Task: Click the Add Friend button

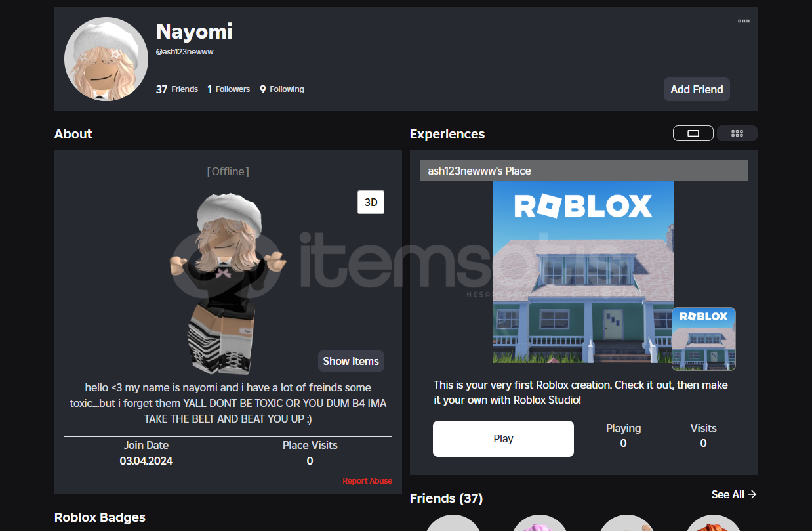Action: click(697, 89)
